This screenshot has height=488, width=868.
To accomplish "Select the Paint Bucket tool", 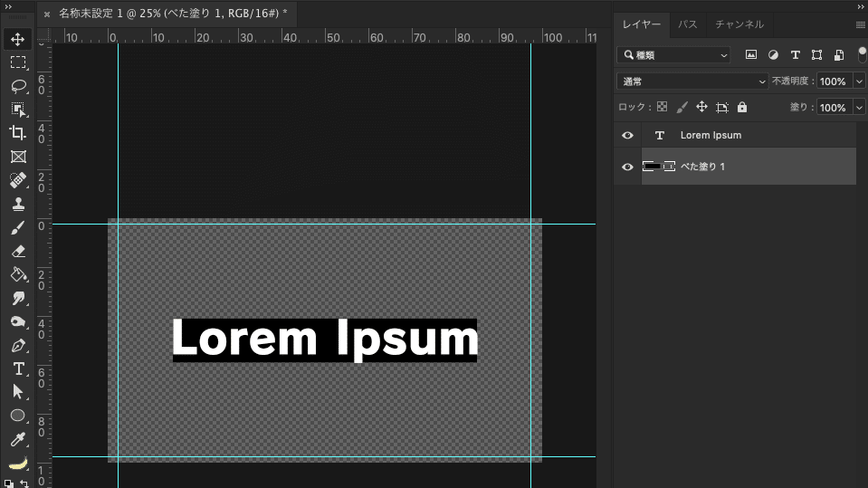I will [x=18, y=274].
